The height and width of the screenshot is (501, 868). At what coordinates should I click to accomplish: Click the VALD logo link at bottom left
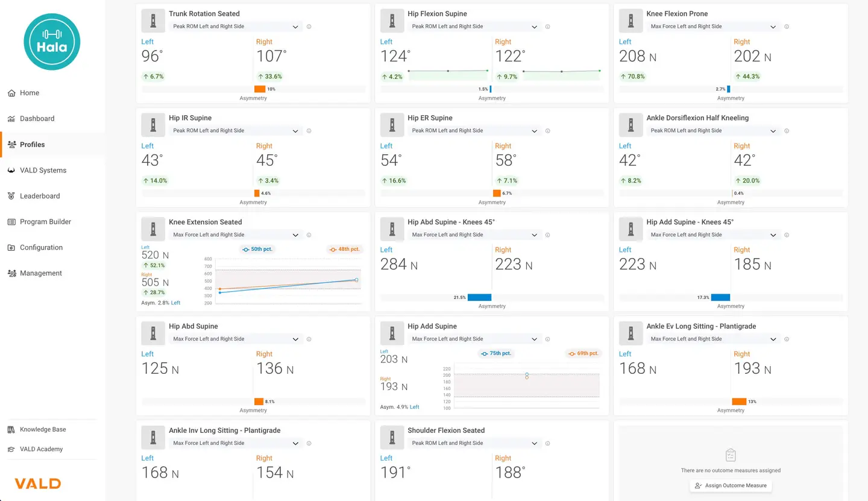click(x=37, y=484)
